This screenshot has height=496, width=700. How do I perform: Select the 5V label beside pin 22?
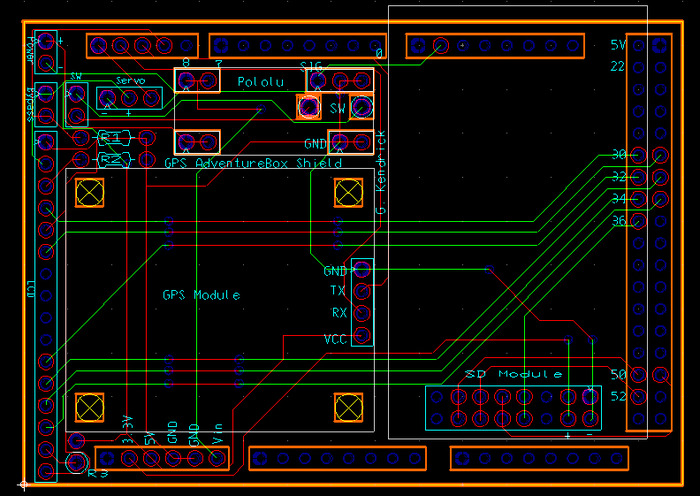point(618,45)
